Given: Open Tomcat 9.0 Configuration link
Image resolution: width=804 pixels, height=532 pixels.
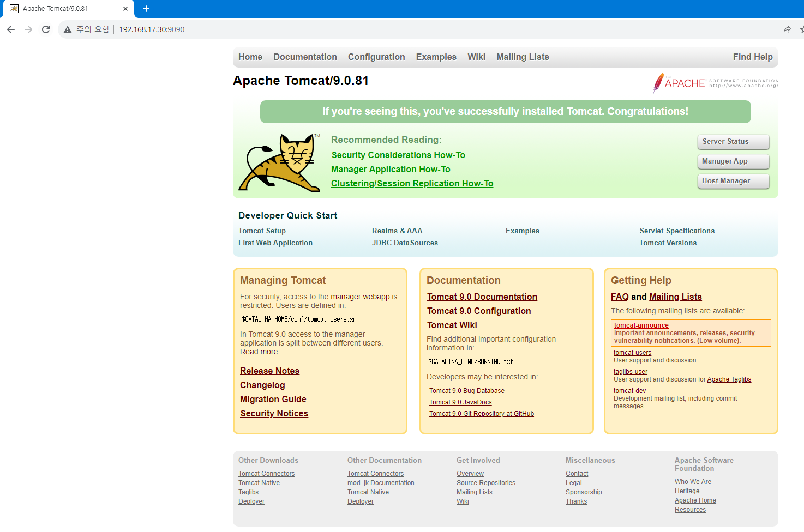Looking at the screenshot, I should [479, 311].
